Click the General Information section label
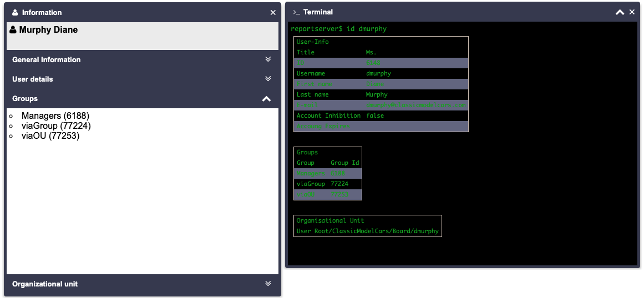The width and height of the screenshot is (644, 302). pyautogui.click(x=47, y=59)
